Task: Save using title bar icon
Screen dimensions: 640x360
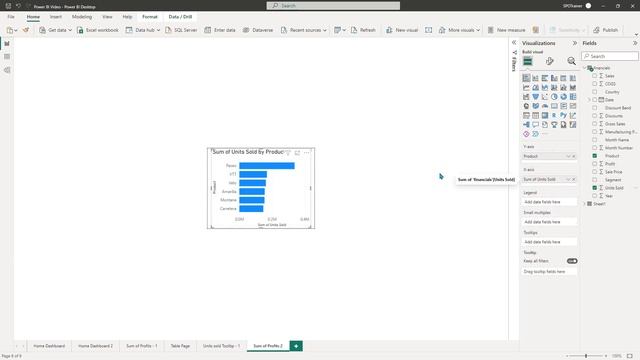Action: 8,6
